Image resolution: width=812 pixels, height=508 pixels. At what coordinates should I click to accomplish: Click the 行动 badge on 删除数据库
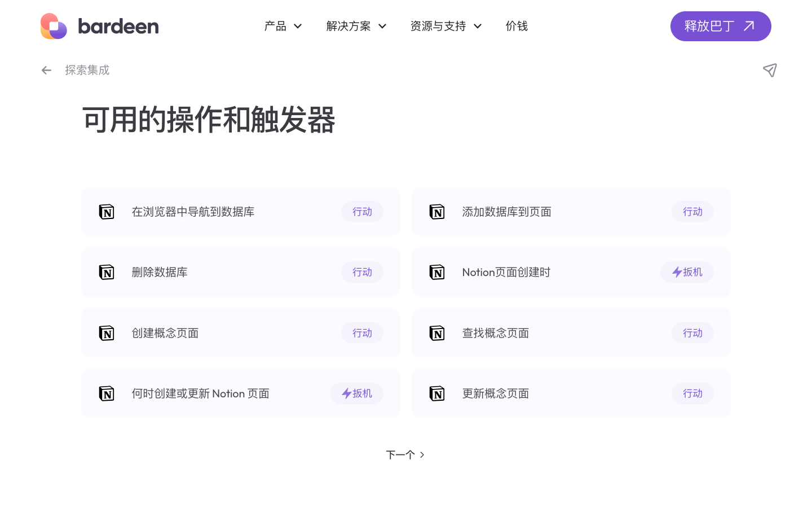pyautogui.click(x=362, y=272)
